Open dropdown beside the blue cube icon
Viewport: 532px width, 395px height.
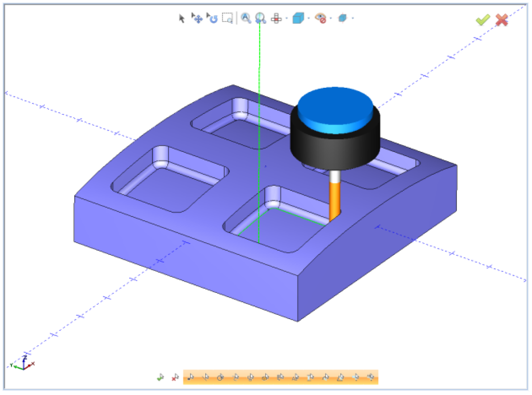click(x=308, y=19)
